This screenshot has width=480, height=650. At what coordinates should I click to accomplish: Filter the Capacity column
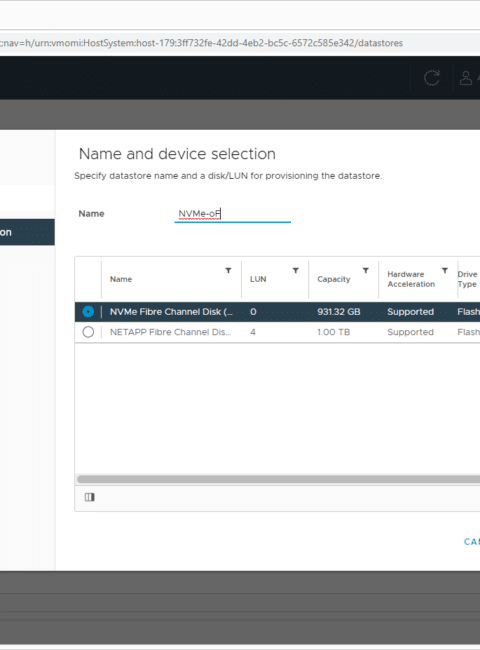[366, 271]
